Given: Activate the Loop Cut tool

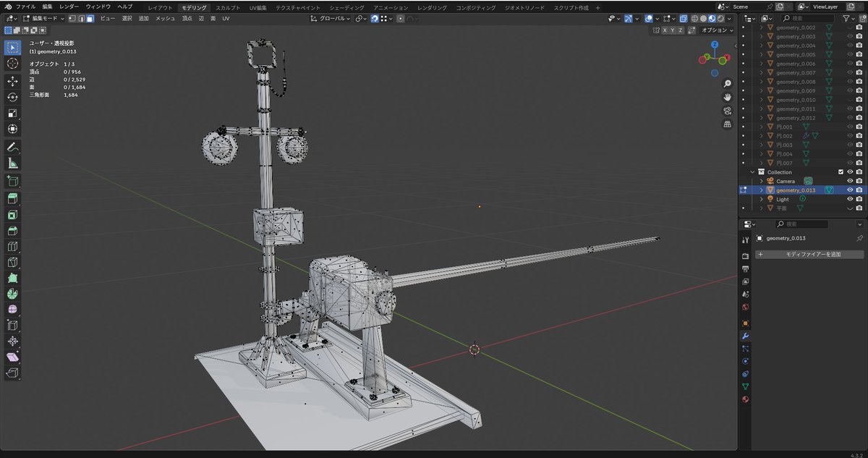Looking at the screenshot, I should click(12, 247).
